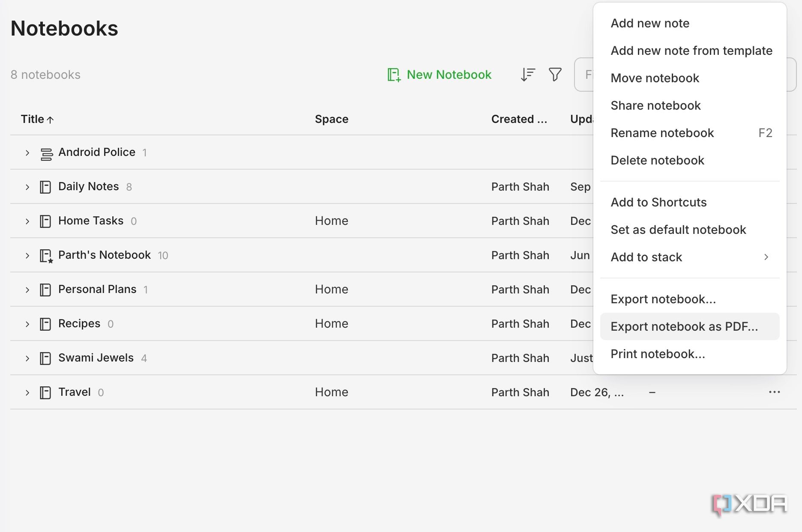The width and height of the screenshot is (802, 532).
Task: Click the Travel notebook icon
Action: point(45,393)
